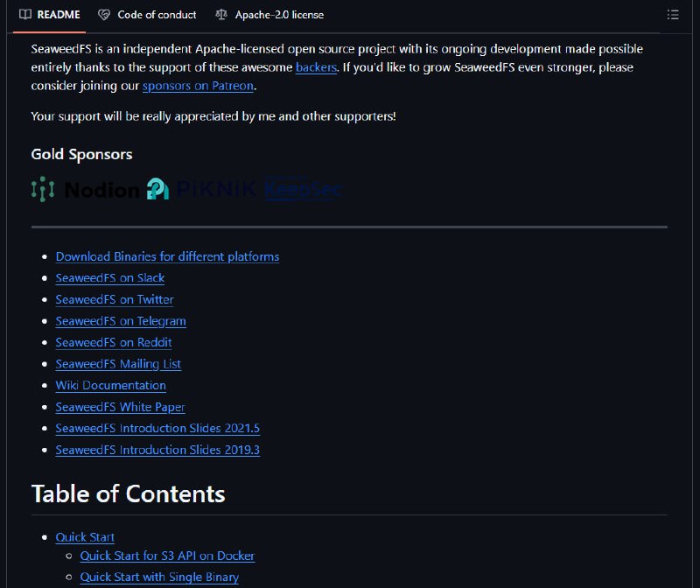This screenshot has width=700, height=588.
Task: Open the outline list icon
Action: 673,15
